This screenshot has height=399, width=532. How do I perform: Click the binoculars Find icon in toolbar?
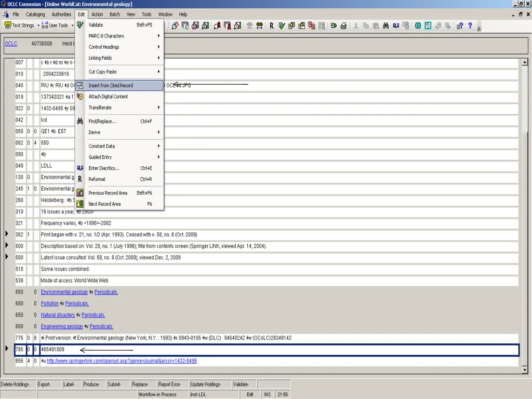pyautogui.click(x=386, y=25)
